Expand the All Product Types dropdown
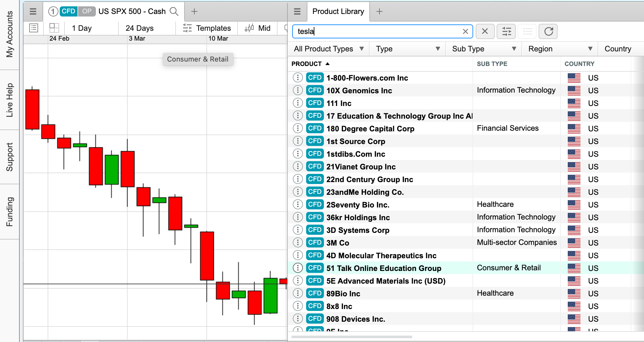This screenshot has height=342, width=644. pyautogui.click(x=329, y=49)
